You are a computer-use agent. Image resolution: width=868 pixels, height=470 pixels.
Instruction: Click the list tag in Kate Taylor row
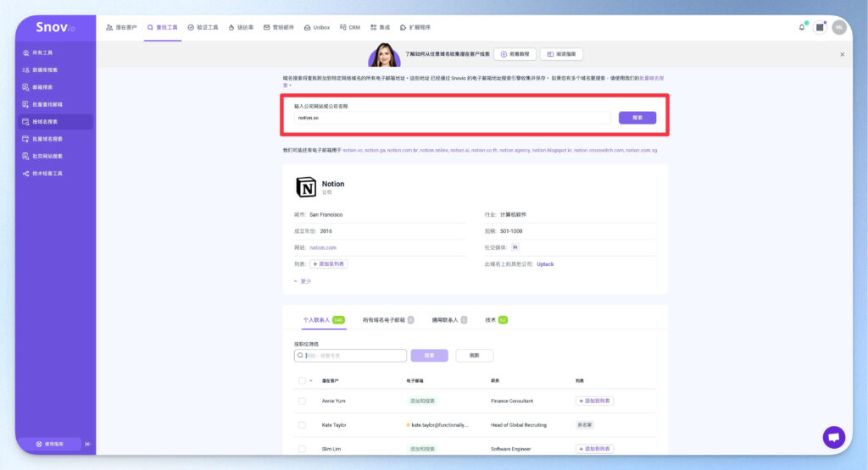pyautogui.click(x=585, y=424)
